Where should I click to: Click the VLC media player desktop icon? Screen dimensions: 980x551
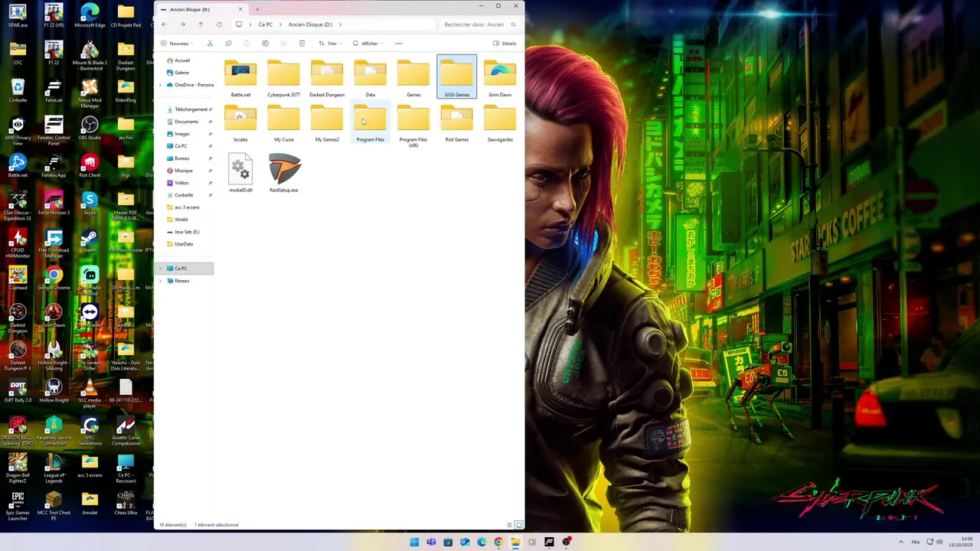point(90,393)
